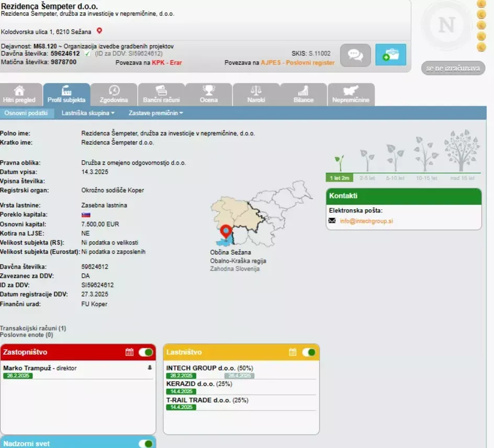Open the AJPES - Poslovni register link

pyautogui.click(x=297, y=63)
